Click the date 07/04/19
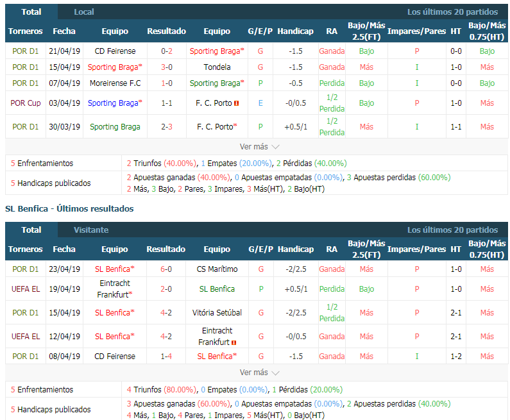 [x=64, y=83]
